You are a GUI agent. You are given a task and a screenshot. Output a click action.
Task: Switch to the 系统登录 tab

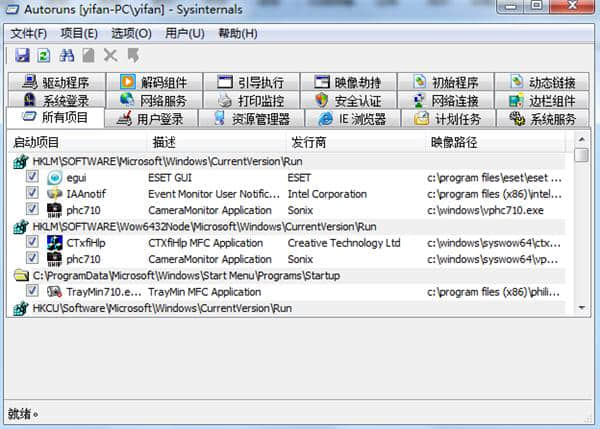click(56, 100)
